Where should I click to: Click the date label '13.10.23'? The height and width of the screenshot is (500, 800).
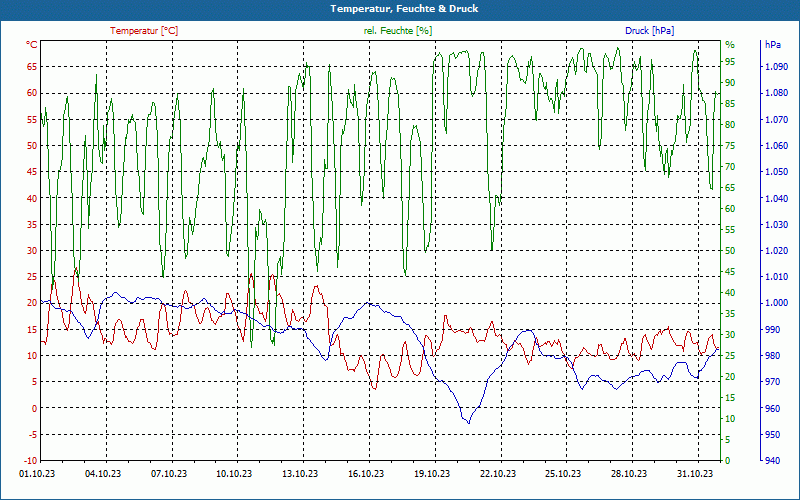(x=301, y=473)
